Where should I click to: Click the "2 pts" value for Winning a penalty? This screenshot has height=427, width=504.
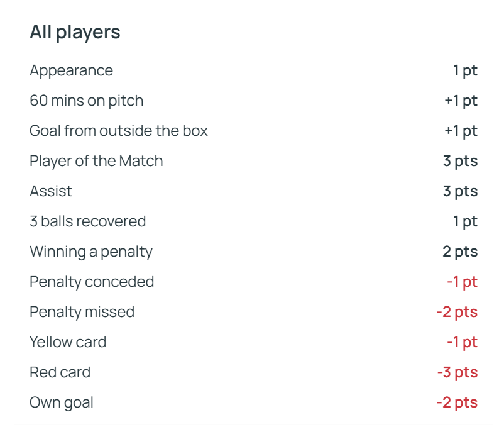point(460,252)
